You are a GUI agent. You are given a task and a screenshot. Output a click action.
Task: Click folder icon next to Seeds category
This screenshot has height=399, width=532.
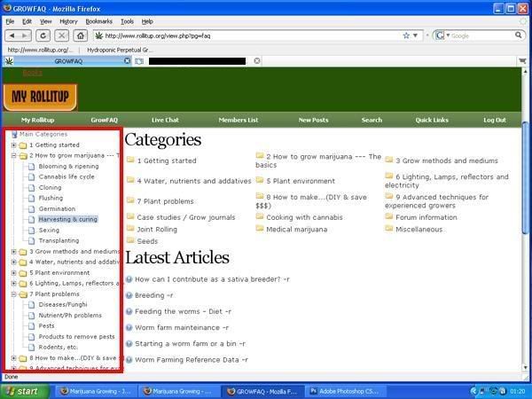(x=130, y=240)
